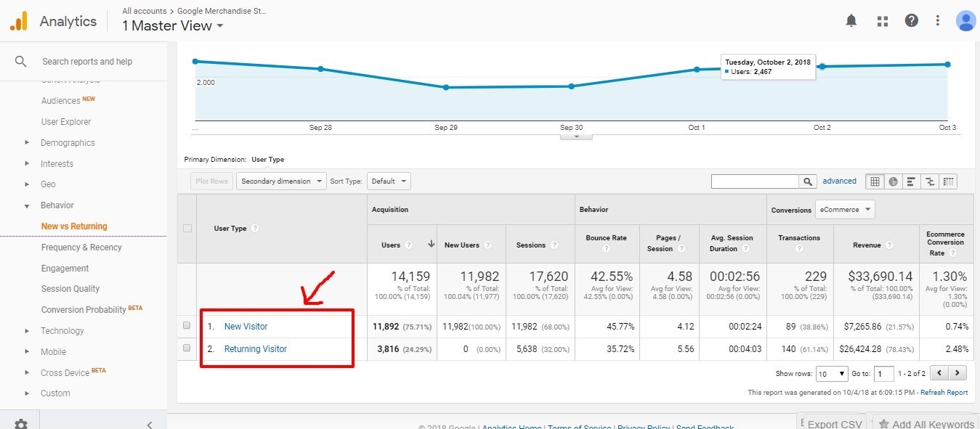Open Frequency & Recency report
980x429 pixels.
click(x=81, y=248)
